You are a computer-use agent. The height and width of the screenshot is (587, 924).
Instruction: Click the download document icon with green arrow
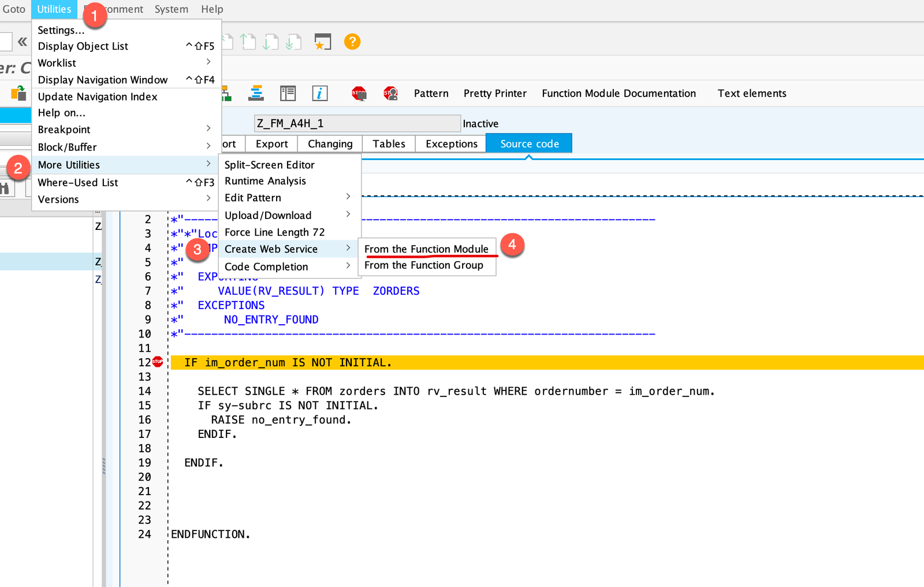coord(270,42)
